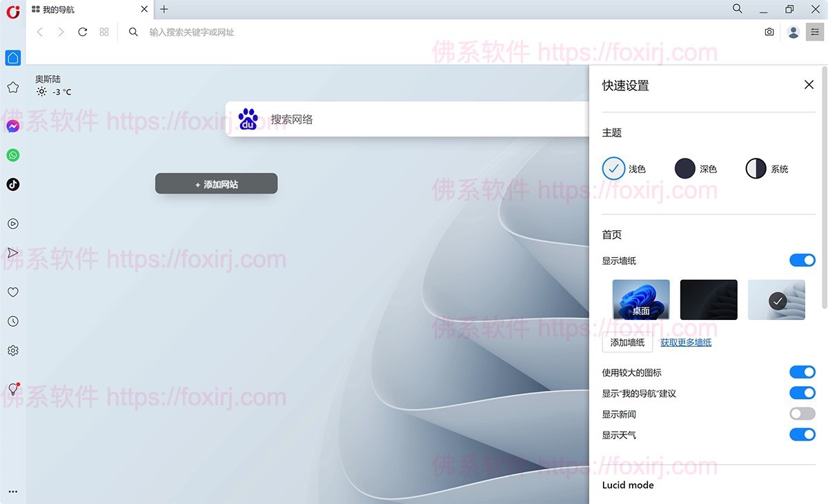Open the Opera Player sidebar panel
The height and width of the screenshot is (504, 828).
[x=12, y=223]
